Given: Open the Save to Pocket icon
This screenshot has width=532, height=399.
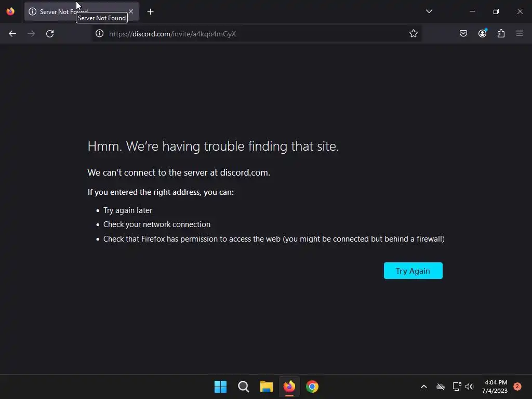Looking at the screenshot, I should tap(463, 33).
